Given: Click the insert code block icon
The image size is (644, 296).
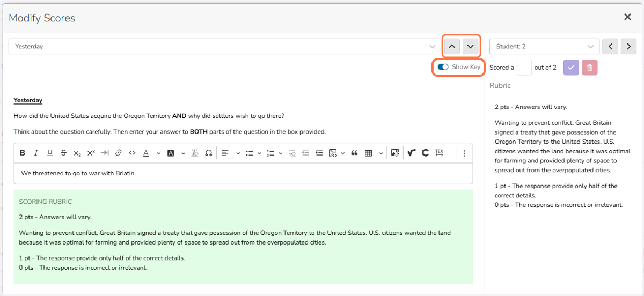Looking at the screenshot, I should pos(333,153).
